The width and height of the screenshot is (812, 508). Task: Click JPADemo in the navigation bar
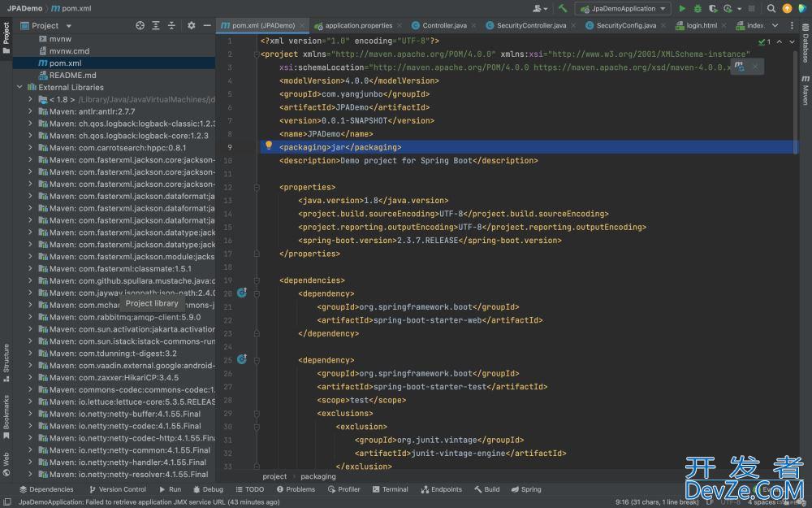(x=24, y=8)
